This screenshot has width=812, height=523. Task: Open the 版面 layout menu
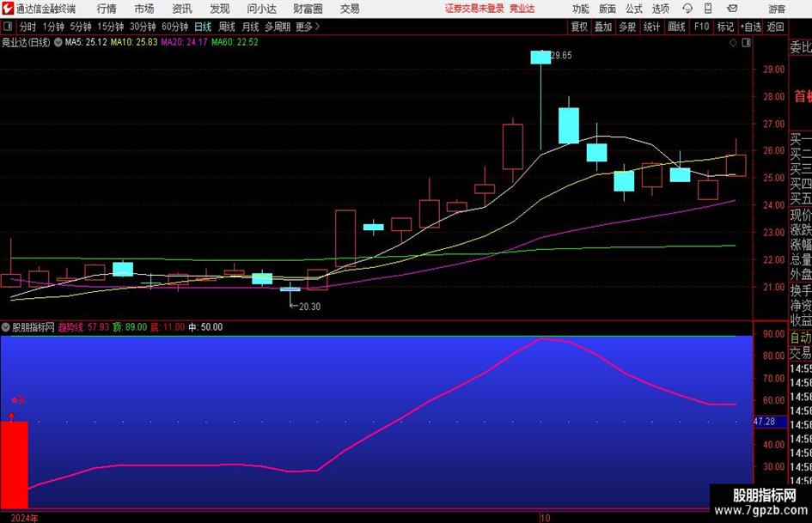[607, 9]
